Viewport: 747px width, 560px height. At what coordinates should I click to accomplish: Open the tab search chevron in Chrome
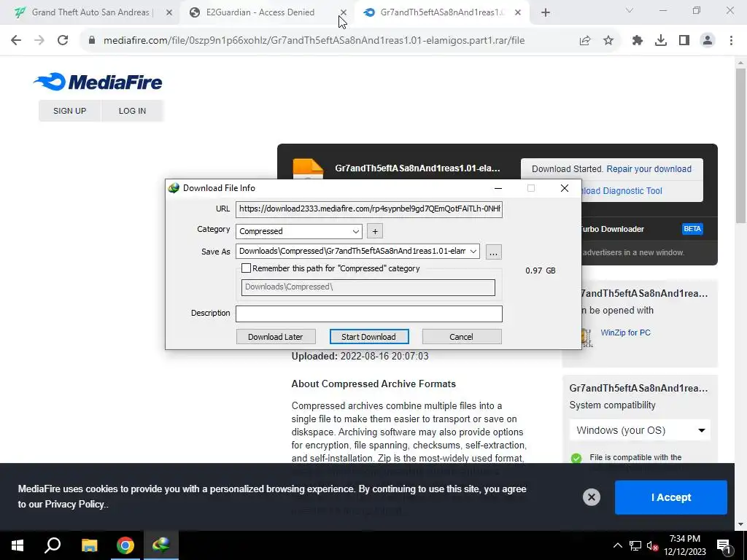(630, 10)
